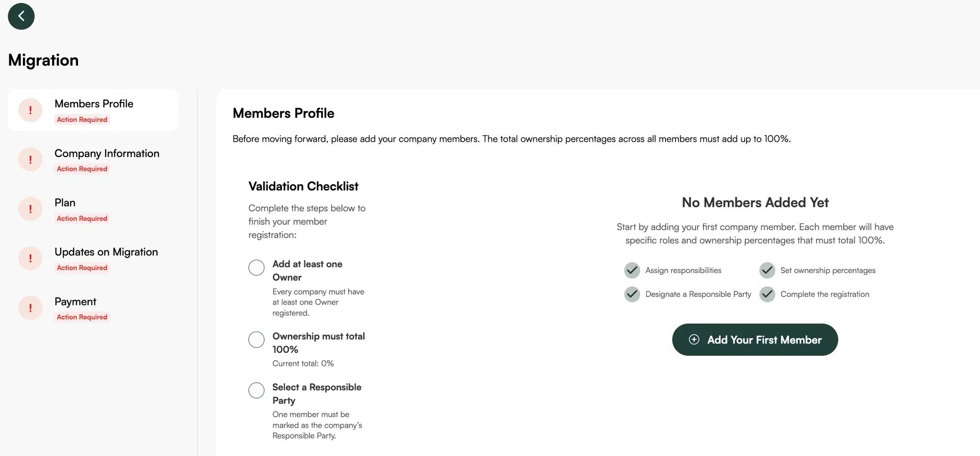
Task: Open the Company Information section
Action: (x=107, y=153)
